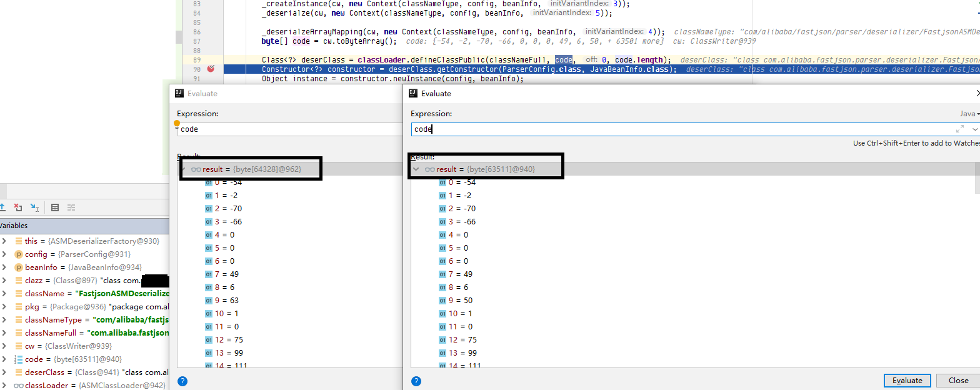Open the Java language dropdown
980x390 pixels.
tap(969, 114)
